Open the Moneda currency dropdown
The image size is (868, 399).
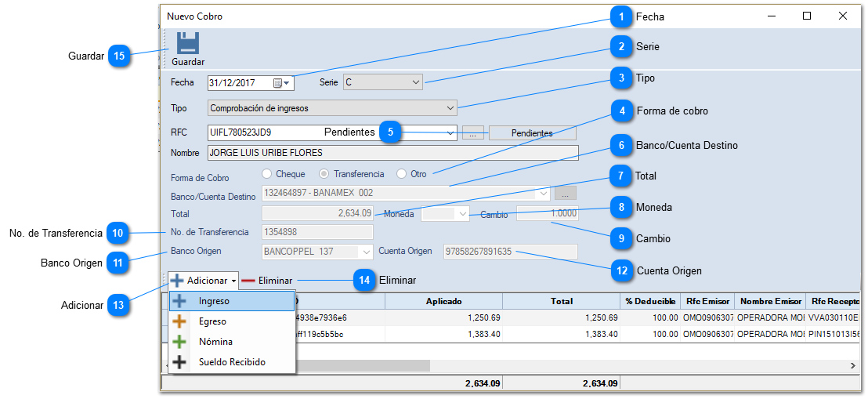462,213
